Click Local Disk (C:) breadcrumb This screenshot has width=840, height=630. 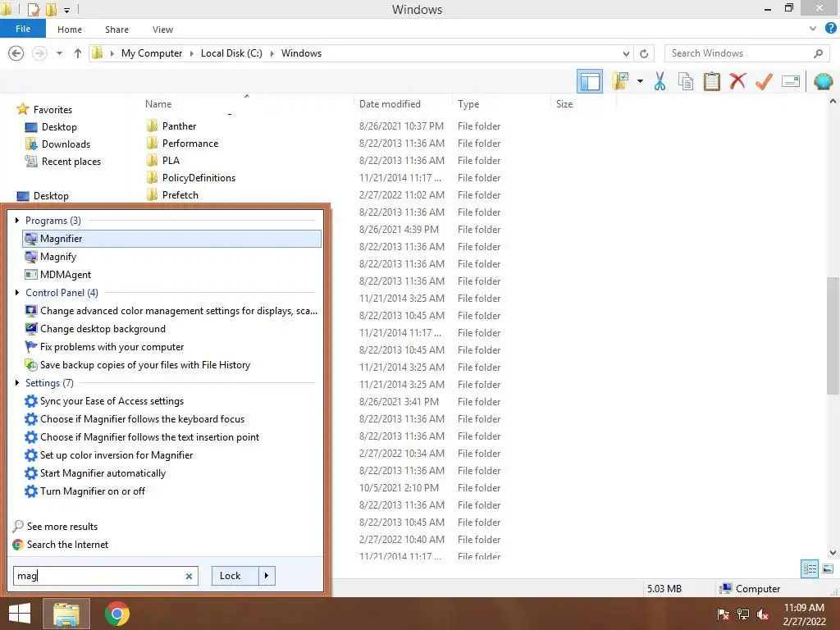tap(231, 53)
